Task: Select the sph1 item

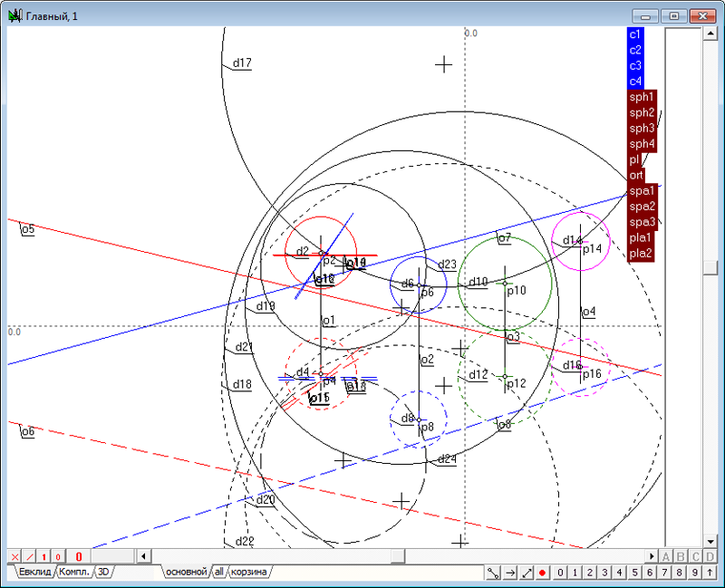Action: pos(643,97)
